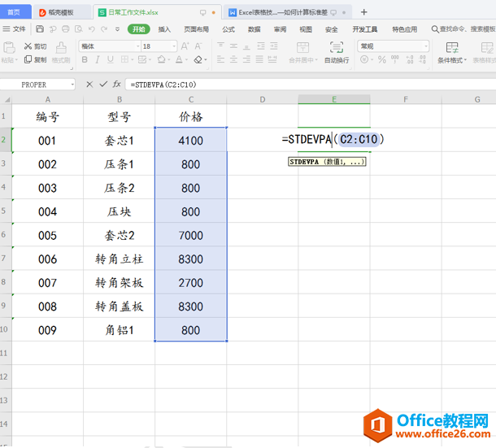496x448 pixels.
Task: Open the Name Box dropdown showing PROPER
Action: 72,85
